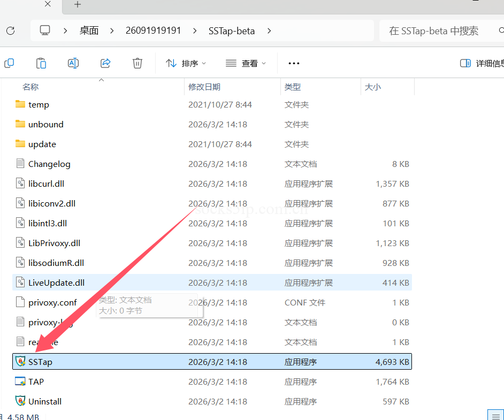This screenshot has height=420, width=504.
Task: Sort by 名称 column header
Action: point(30,87)
